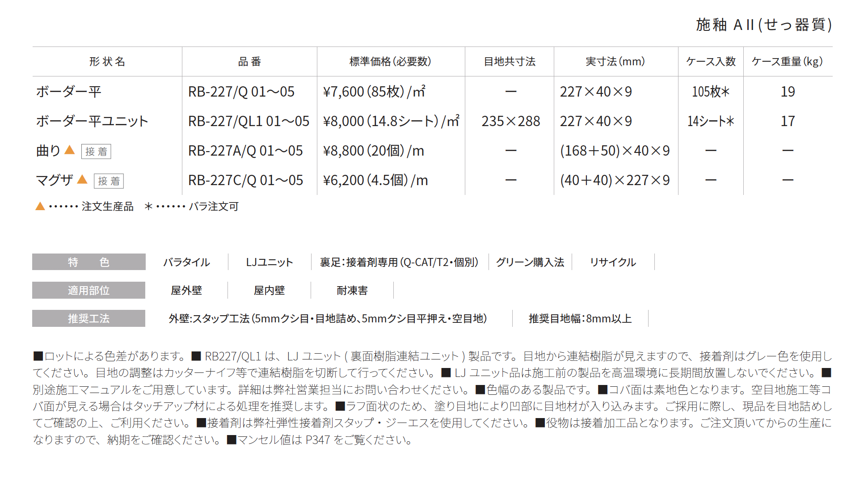Screen dimensions: 868x482
Task: Click the asterisk after 105枚 in the case count
Action: point(725,92)
